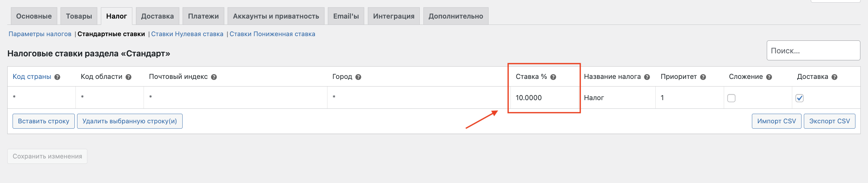Click help icon beside Почтовый индекс
The width and height of the screenshot is (868, 183).
[x=214, y=77]
